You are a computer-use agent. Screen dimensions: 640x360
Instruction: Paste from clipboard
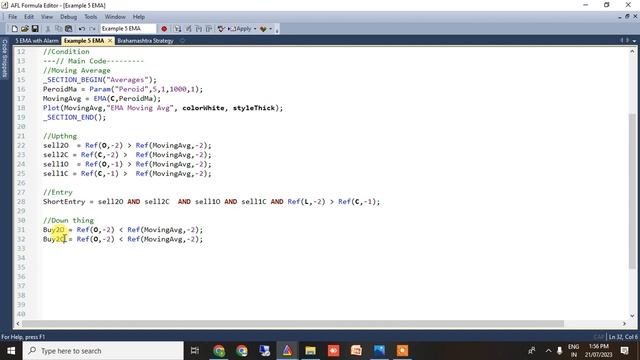[x=69, y=29]
